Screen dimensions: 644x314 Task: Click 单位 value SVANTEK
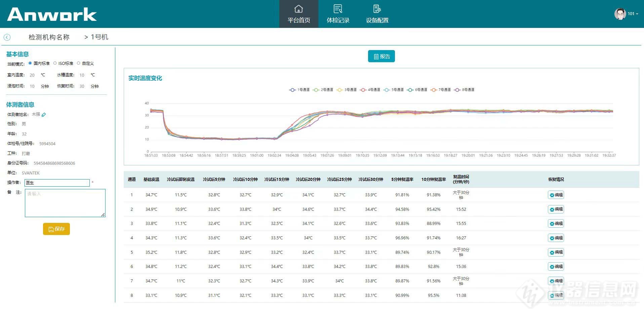(31, 173)
